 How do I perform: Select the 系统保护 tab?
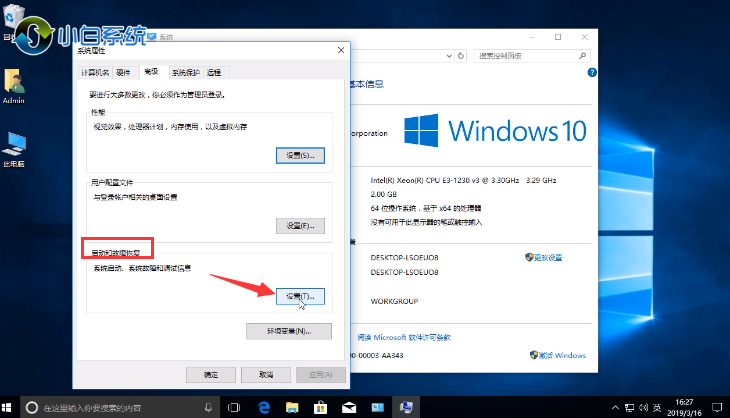[x=185, y=72]
